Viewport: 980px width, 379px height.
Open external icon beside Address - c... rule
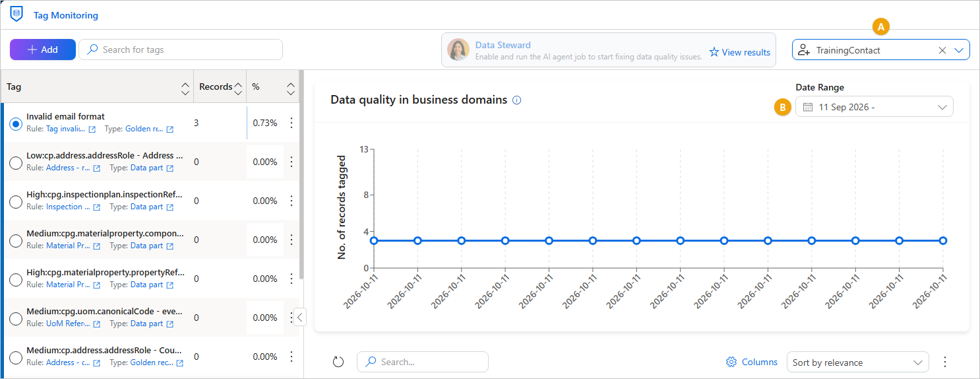coord(97,363)
